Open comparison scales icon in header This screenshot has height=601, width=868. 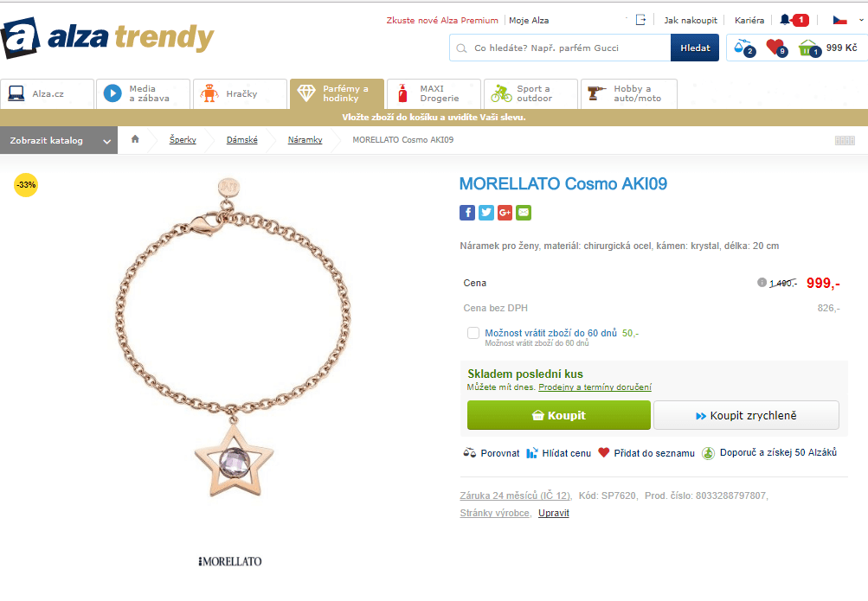click(x=743, y=48)
